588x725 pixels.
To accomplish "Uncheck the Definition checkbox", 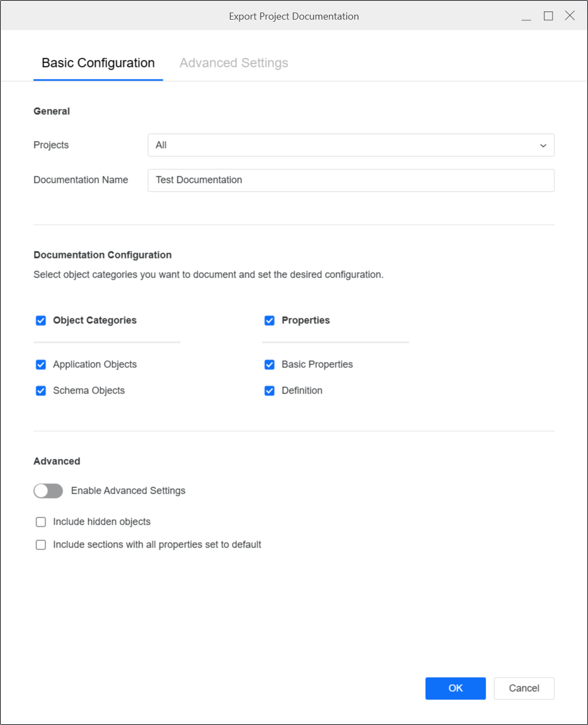I will [269, 391].
